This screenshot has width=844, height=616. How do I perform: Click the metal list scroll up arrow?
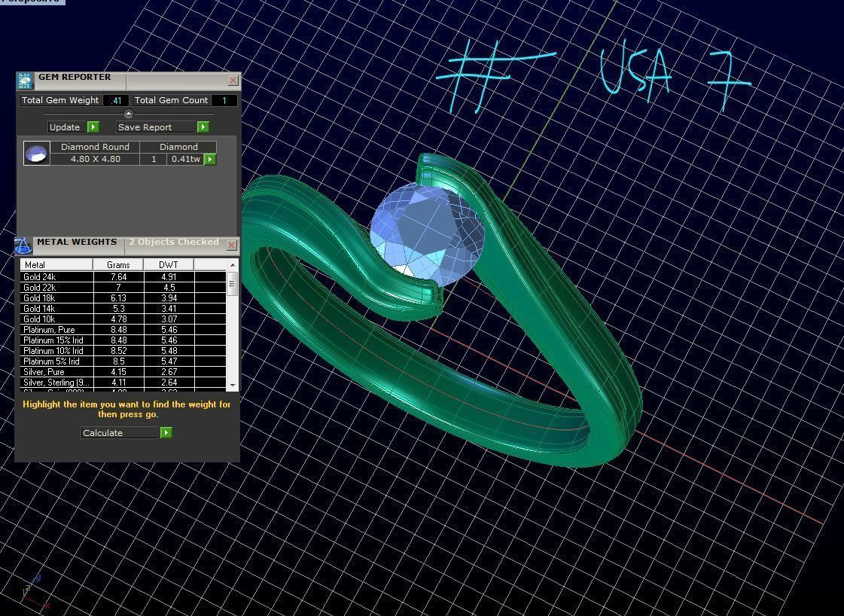pyautogui.click(x=233, y=265)
